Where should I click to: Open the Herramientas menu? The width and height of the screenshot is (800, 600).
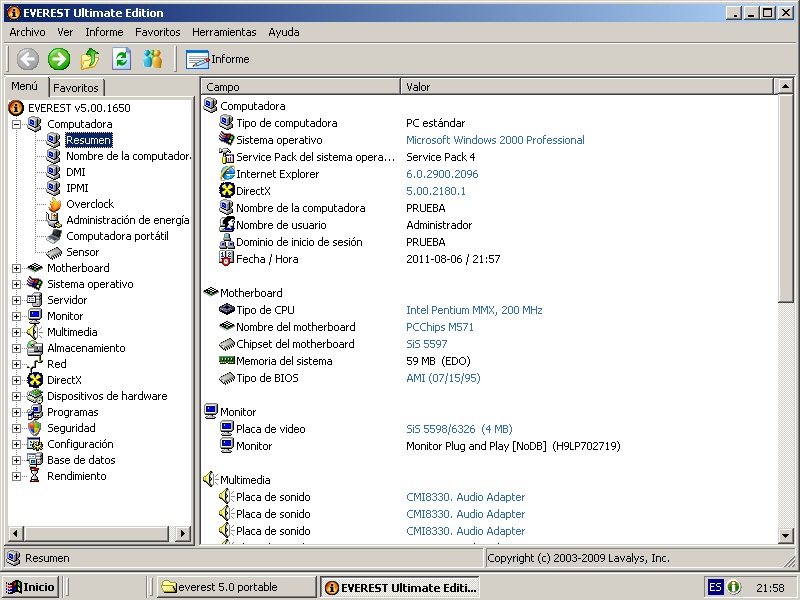click(x=224, y=32)
